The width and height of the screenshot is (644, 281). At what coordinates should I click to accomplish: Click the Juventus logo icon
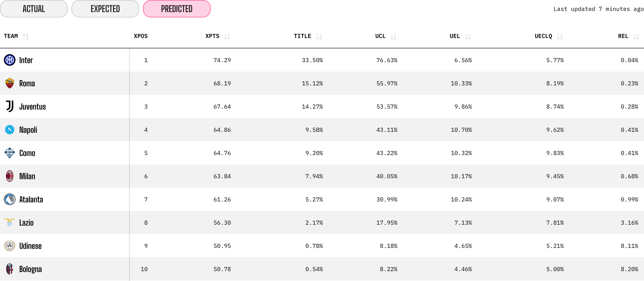9,106
